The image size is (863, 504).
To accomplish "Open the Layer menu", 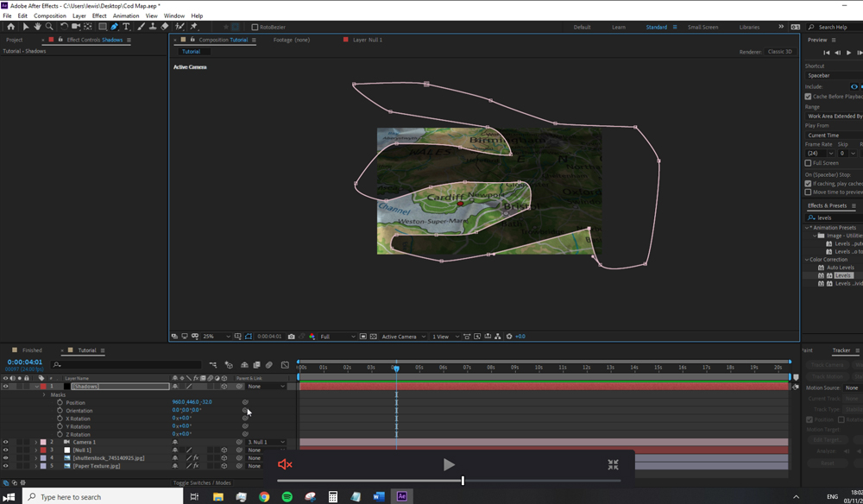I will click(x=79, y=16).
